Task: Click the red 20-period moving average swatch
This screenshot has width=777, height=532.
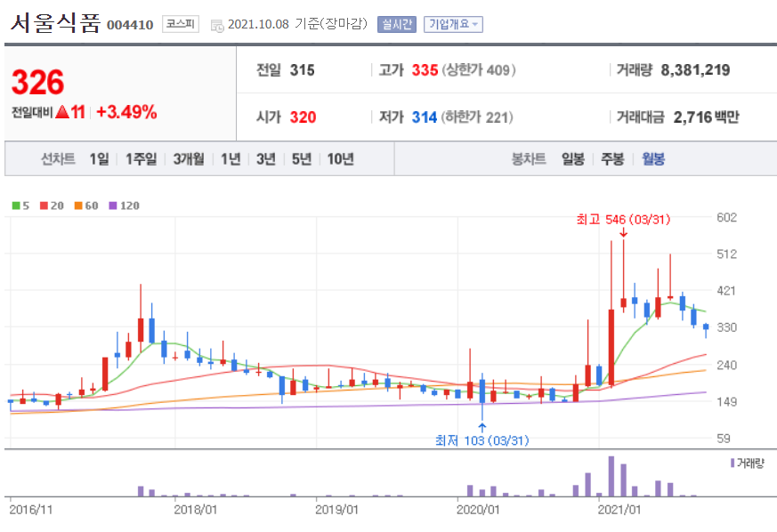Action: click(x=45, y=206)
